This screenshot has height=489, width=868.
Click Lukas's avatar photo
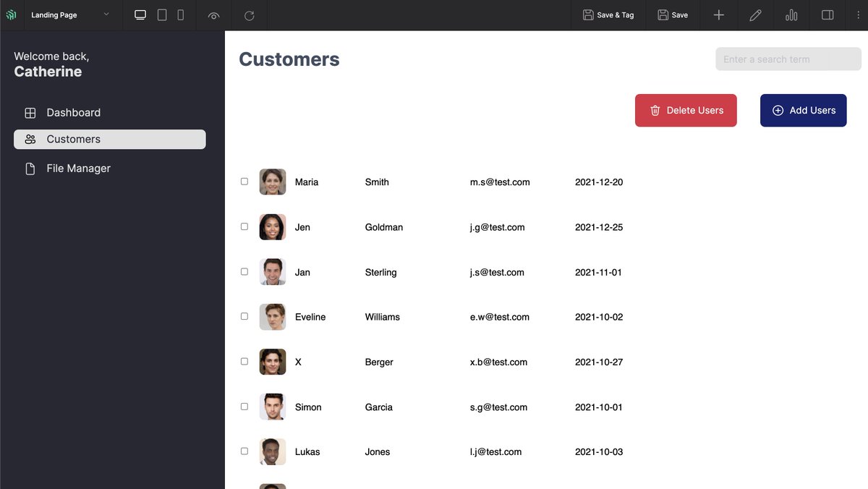click(x=273, y=451)
